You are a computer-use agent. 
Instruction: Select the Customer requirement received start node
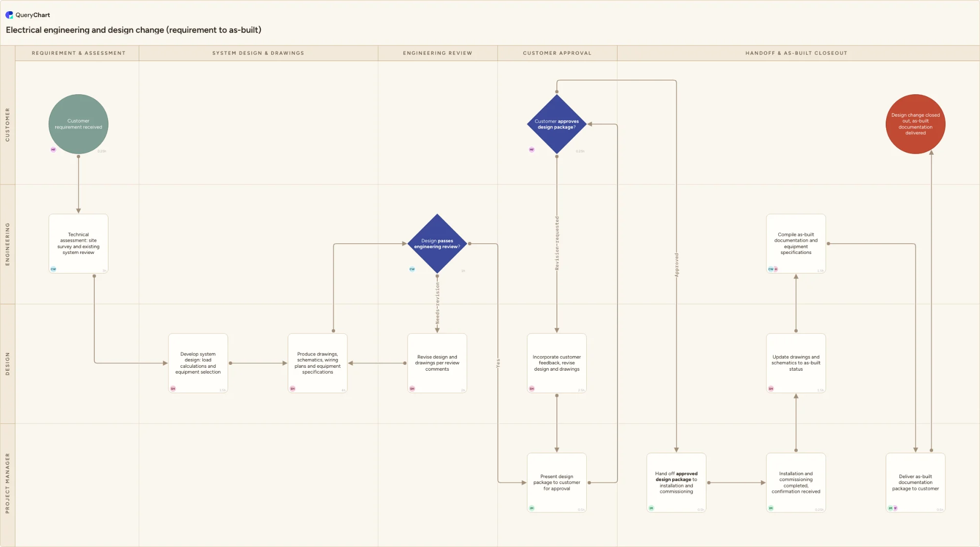pyautogui.click(x=78, y=124)
